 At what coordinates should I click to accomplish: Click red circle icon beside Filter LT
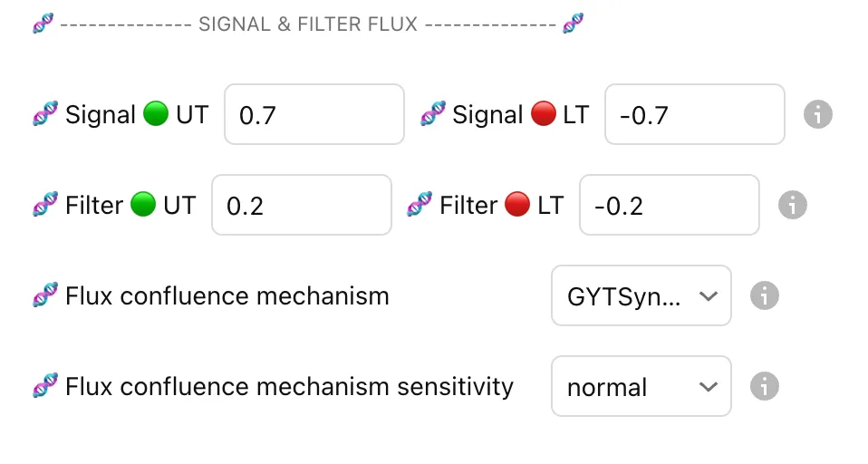(518, 205)
